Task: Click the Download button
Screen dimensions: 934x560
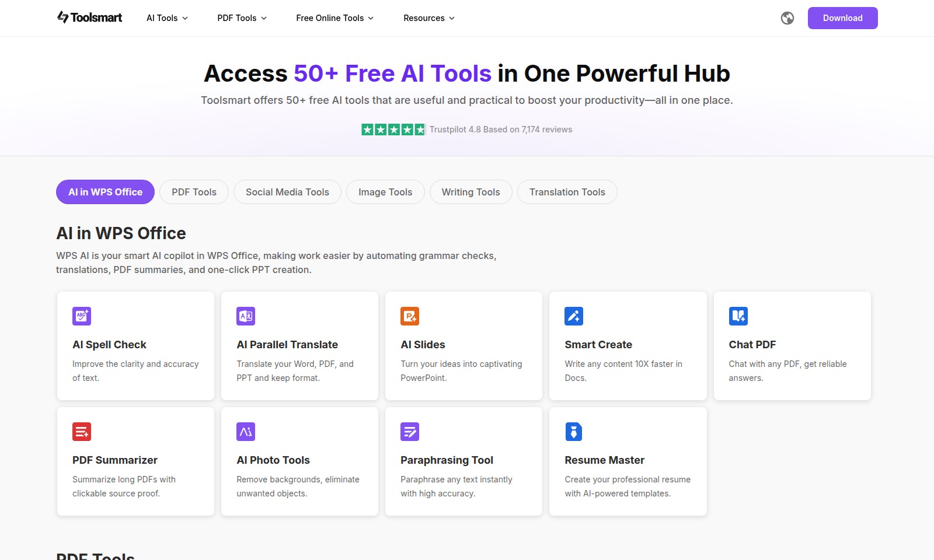Action: pyautogui.click(x=842, y=18)
